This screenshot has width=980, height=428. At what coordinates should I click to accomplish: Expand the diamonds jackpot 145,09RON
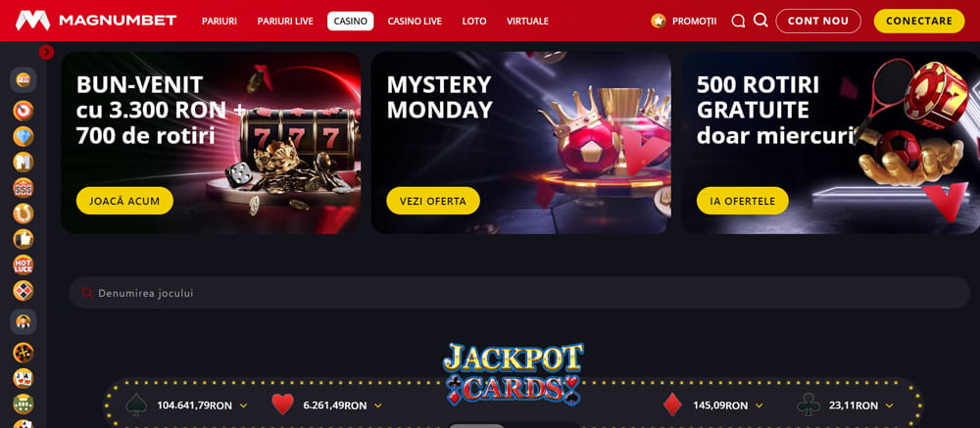[x=759, y=405]
